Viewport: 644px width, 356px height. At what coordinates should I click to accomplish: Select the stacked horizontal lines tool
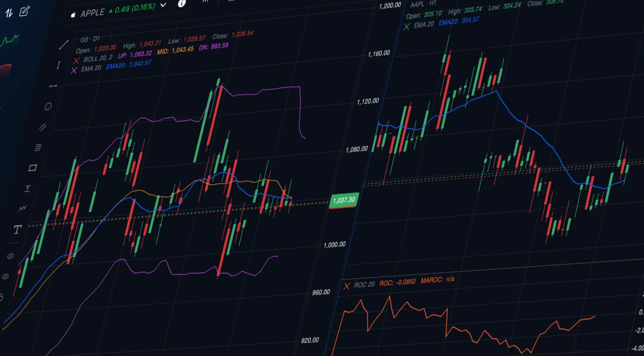click(x=38, y=147)
